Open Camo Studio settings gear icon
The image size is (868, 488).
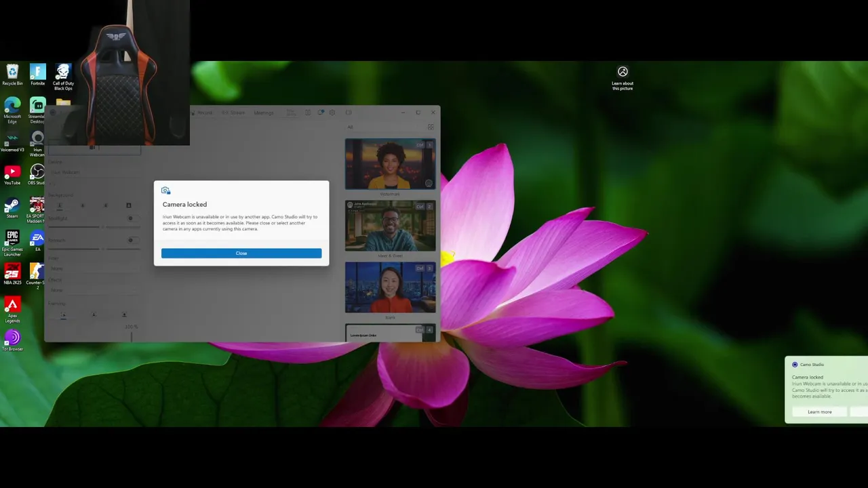pos(332,113)
